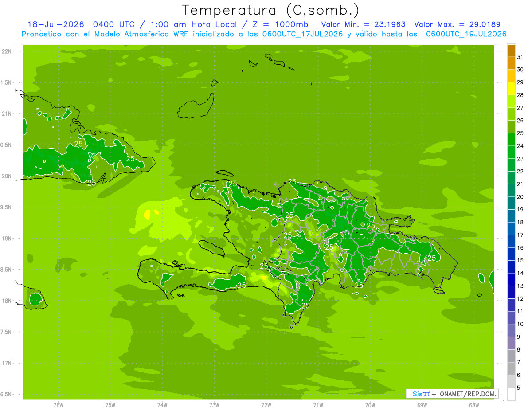This screenshot has height=411, width=532.
Task: Click the "21N" latitude label
Action: (x=7, y=114)
